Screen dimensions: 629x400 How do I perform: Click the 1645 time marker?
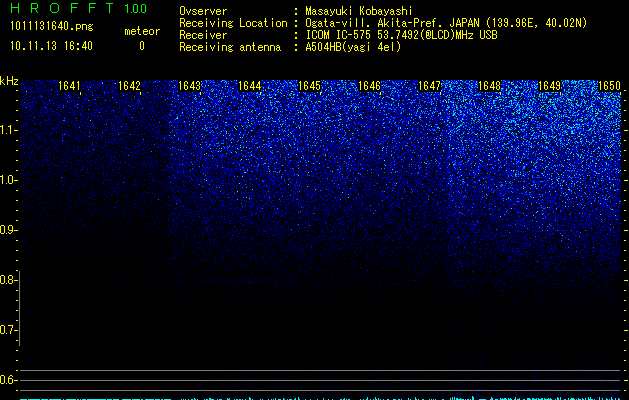click(309, 86)
